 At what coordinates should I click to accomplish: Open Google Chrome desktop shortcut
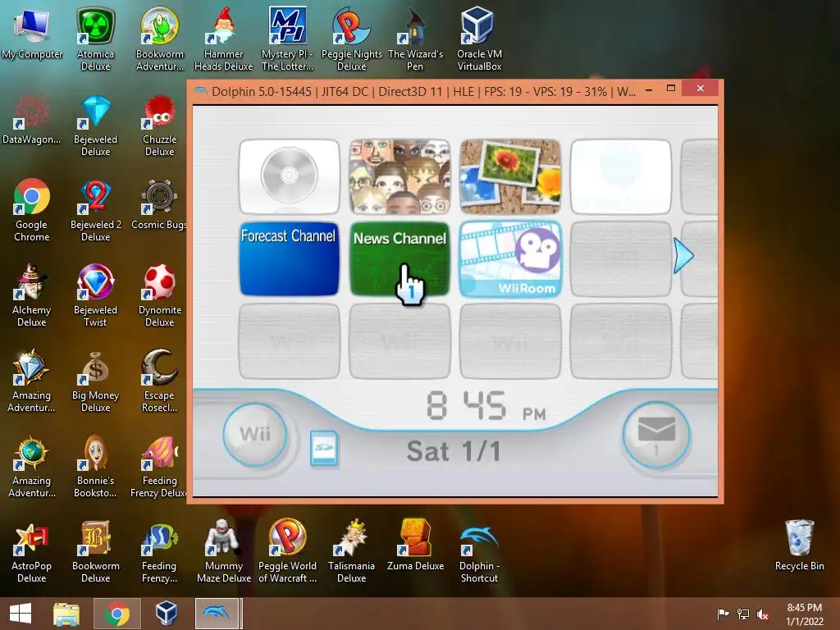pos(32,210)
